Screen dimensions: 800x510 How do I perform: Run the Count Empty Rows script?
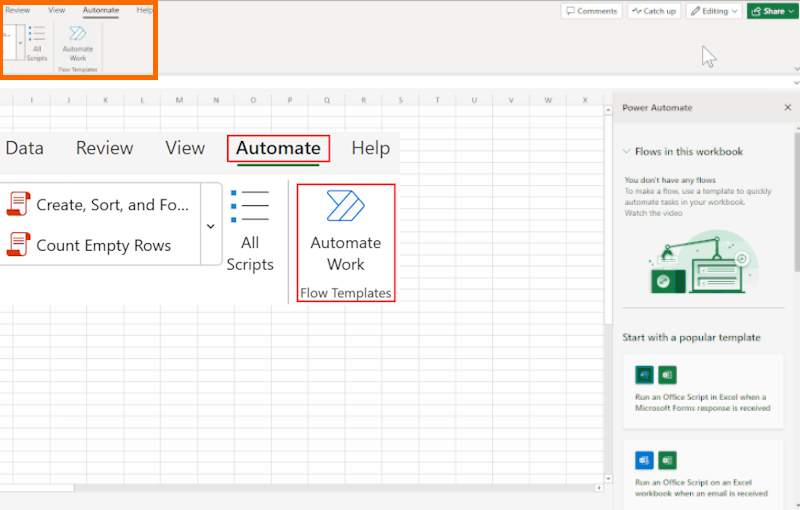tap(99, 245)
